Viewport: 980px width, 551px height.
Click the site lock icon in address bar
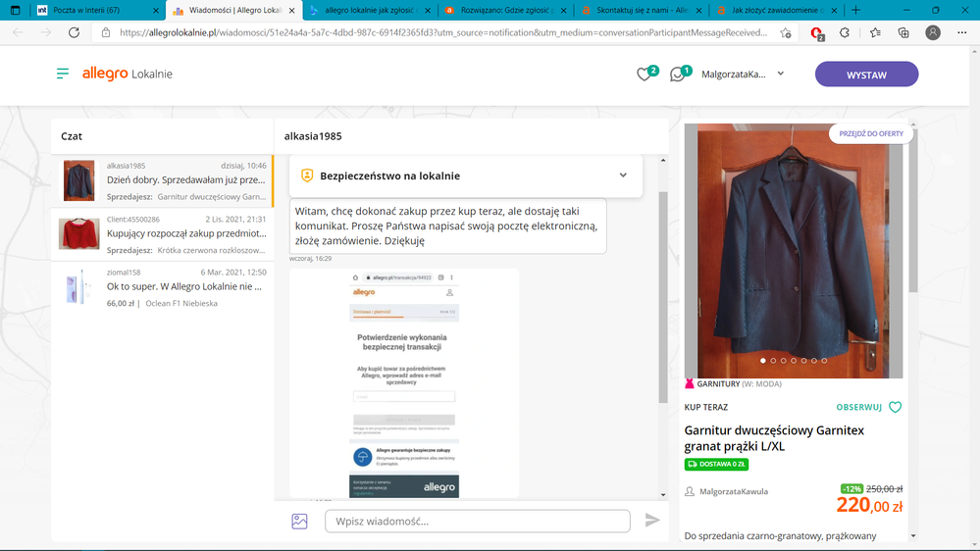tap(106, 32)
